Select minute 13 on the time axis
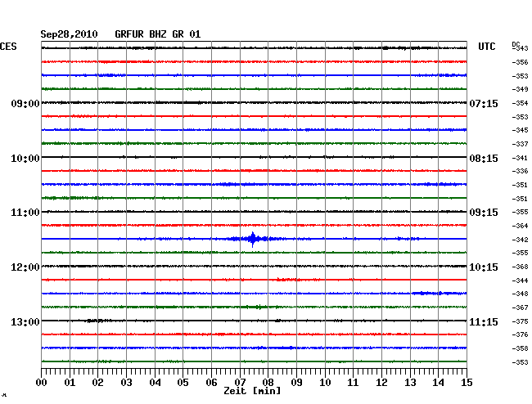 click(x=410, y=383)
